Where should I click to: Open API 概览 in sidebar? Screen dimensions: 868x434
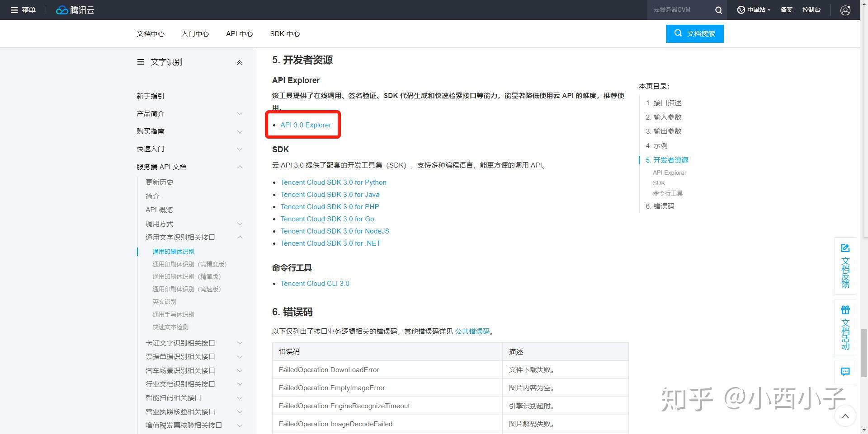click(x=159, y=210)
